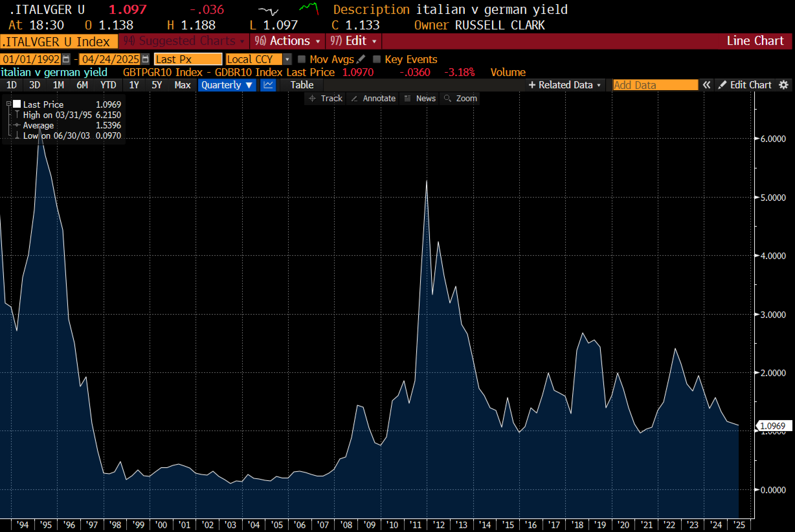Click the Last Price white color swatch
The image size is (795, 532).
pos(17,104)
